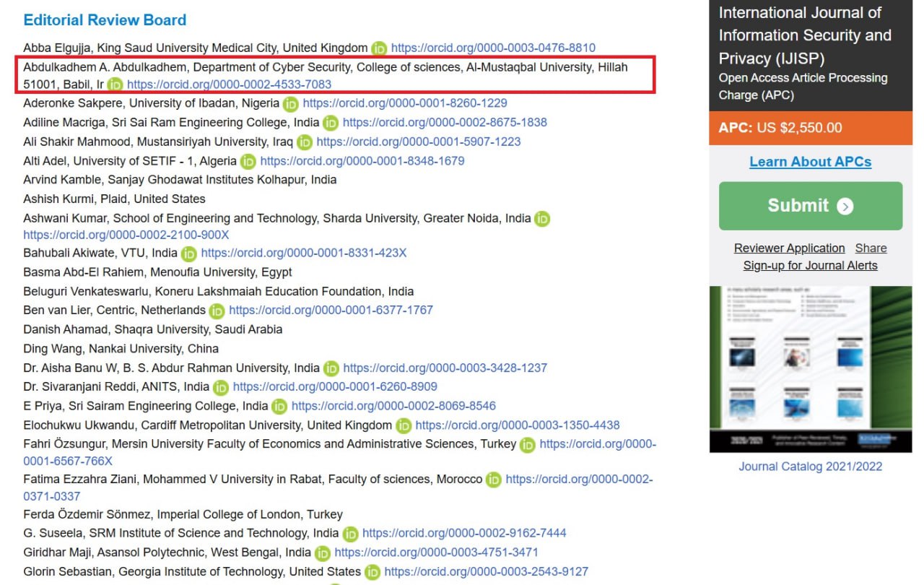This screenshot has height=585, width=924.
Task: Click ORCID icon beside Alti Adel
Action: pos(248,161)
